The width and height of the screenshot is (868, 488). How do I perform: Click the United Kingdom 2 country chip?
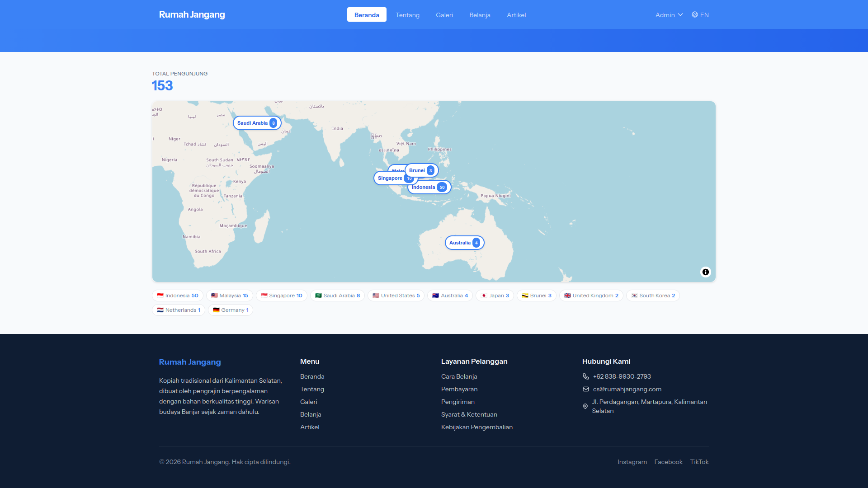(591, 296)
